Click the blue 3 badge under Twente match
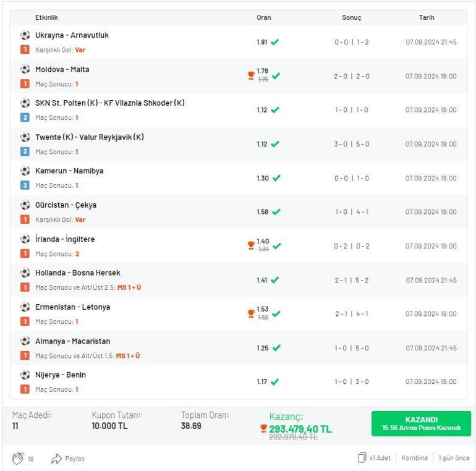 25,151
